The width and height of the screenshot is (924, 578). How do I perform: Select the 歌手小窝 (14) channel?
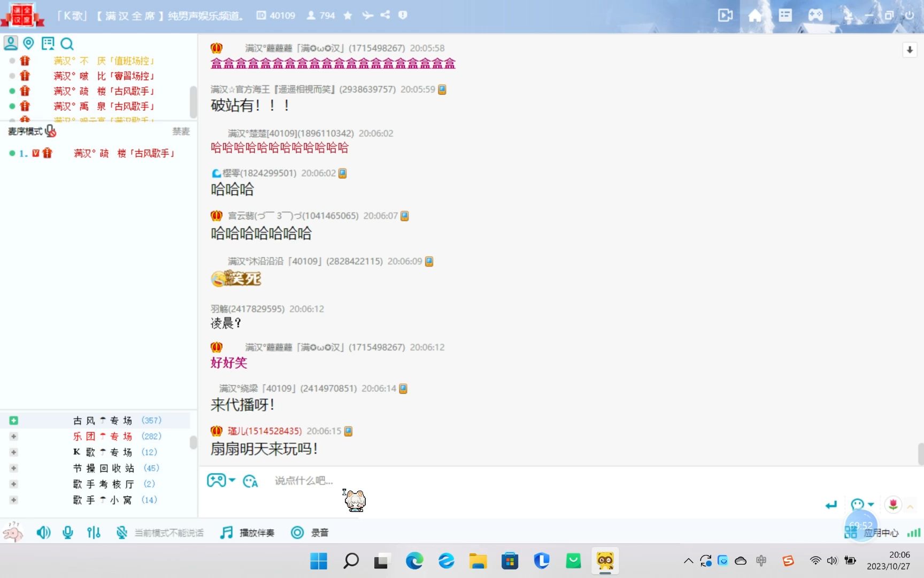[115, 500]
